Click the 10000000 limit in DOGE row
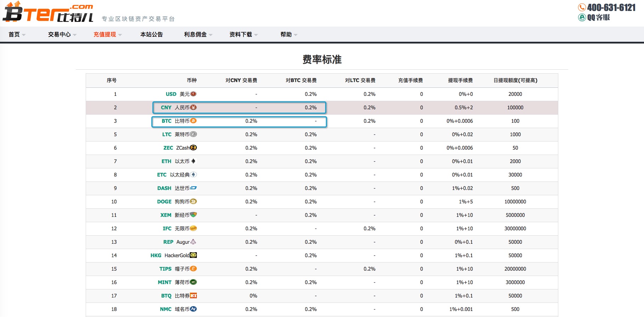The height and width of the screenshot is (317, 644). tap(515, 202)
